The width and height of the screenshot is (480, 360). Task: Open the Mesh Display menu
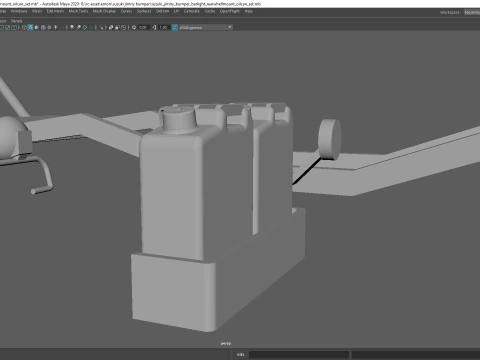click(x=104, y=11)
